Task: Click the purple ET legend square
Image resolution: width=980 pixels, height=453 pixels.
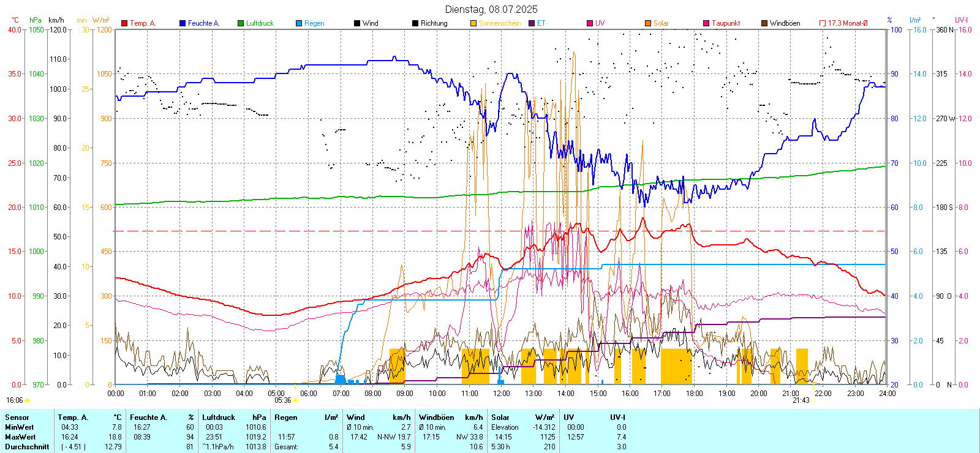Action: [532, 23]
